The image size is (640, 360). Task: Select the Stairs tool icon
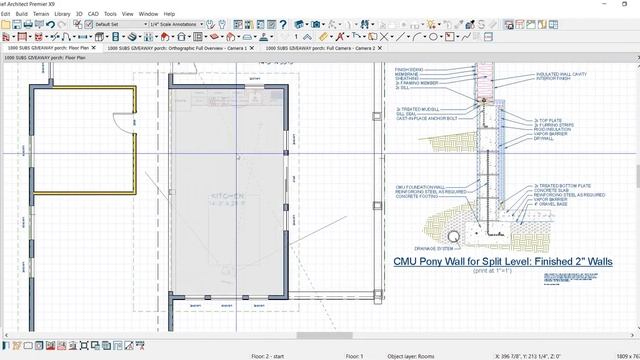[132, 37]
